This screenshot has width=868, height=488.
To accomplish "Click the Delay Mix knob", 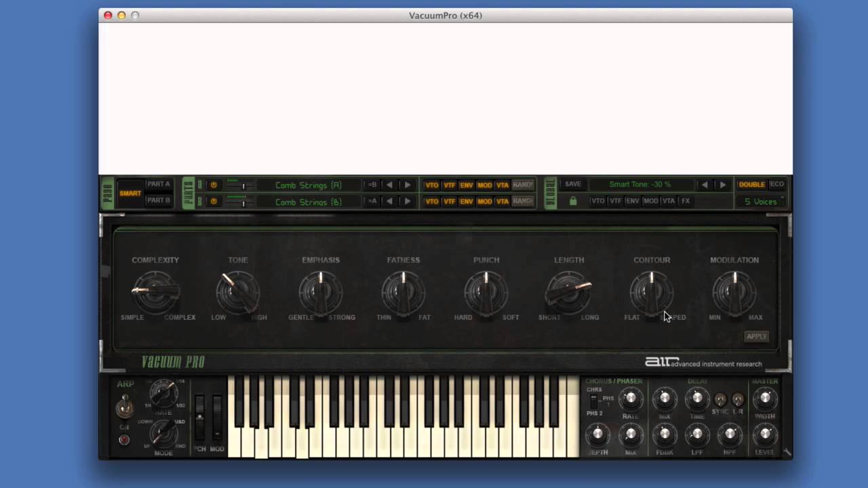I will 664,399.
